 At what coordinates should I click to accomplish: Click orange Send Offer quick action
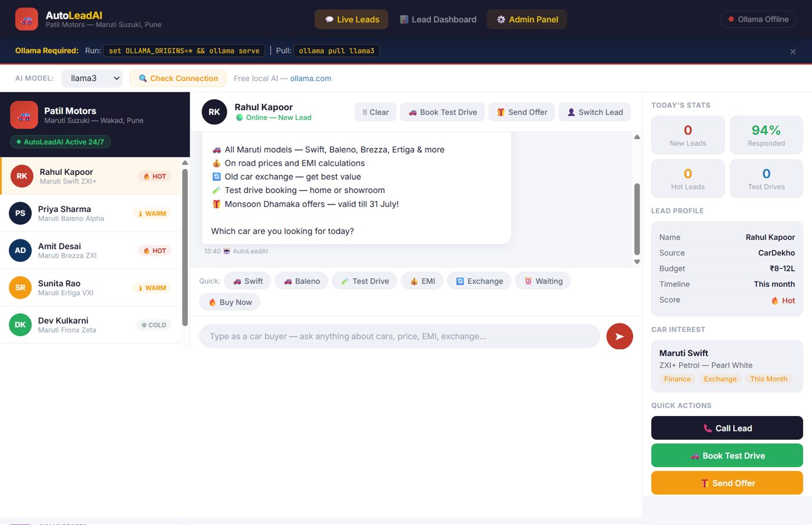click(727, 483)
